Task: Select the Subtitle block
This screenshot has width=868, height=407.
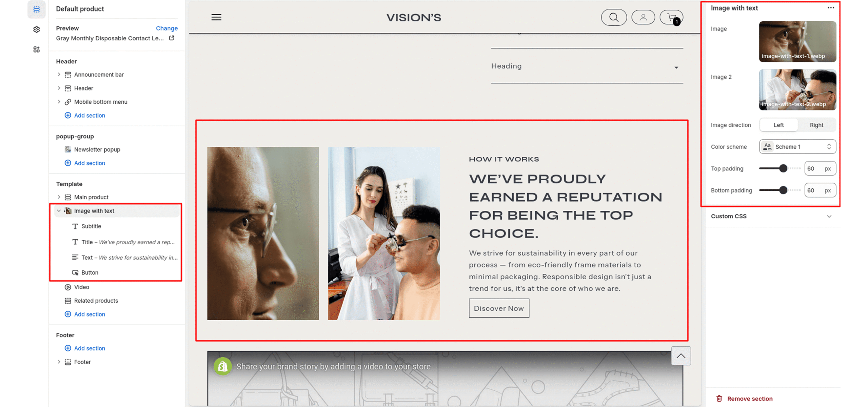Action: tap(91, 226)
